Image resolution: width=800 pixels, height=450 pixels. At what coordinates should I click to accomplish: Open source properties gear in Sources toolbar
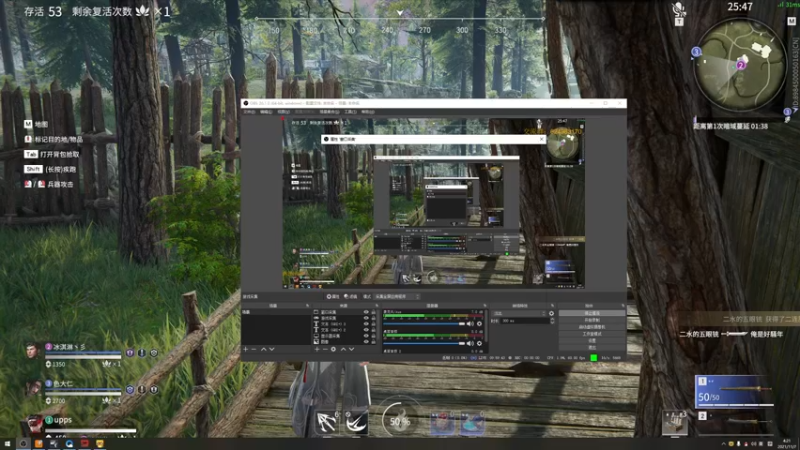point(333,349)
